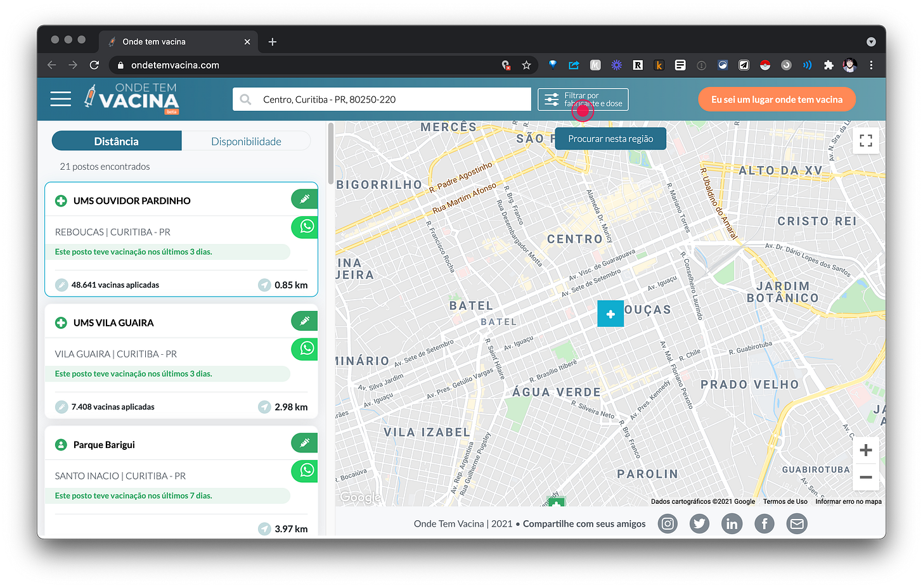The height and width of the screenshot is (588, 923).
Task: Zoom out on the map
Action: (x=866, y=477)
